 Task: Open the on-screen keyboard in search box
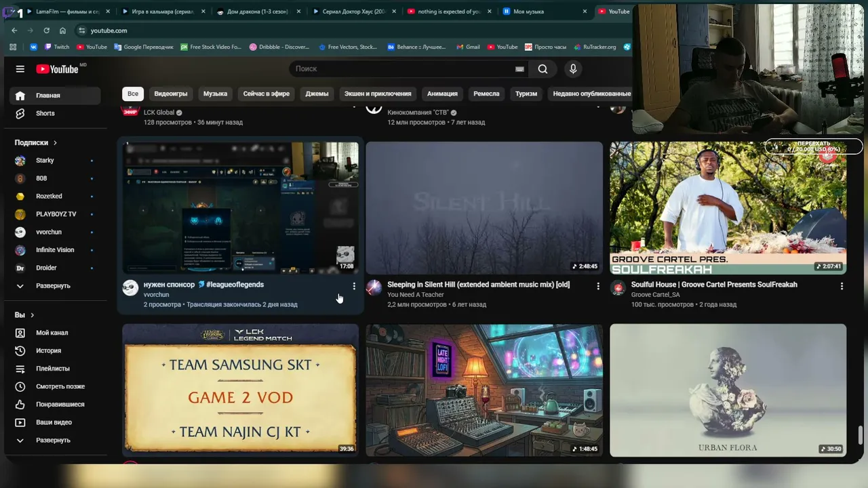click(x=519, y=68)
